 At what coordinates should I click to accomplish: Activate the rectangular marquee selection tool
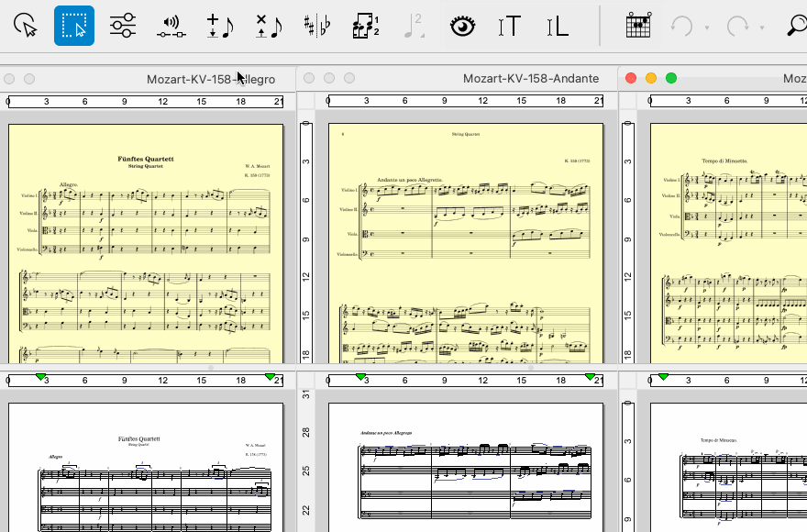[x=74, y=26]
